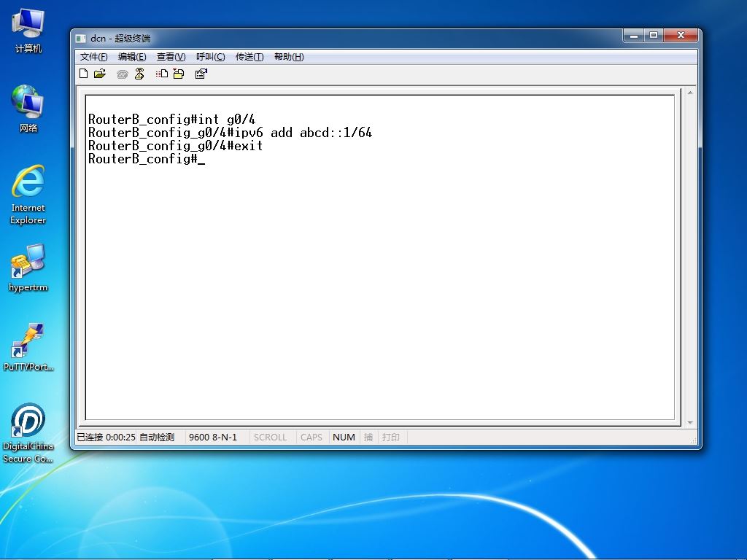747x560 pixels.
Task: Click the Receive file toolbar icon
Action: (x=179, y=74)
